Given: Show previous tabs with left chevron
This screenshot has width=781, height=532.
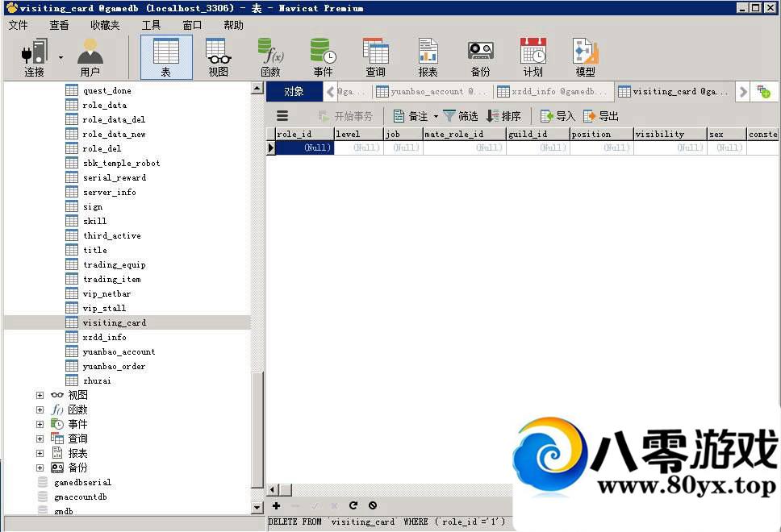Looking at the screenshot, I should pyautogui.click(x=330, y=92).
